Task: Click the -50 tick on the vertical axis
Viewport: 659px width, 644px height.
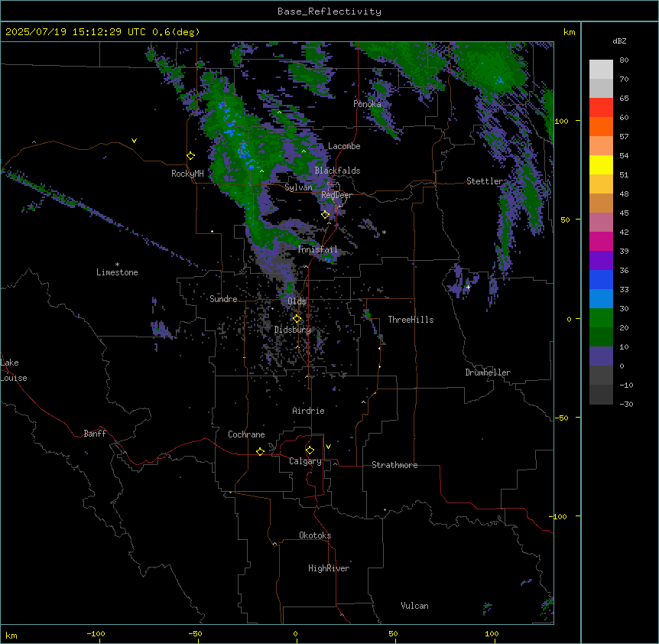Action: coord(561,418)
